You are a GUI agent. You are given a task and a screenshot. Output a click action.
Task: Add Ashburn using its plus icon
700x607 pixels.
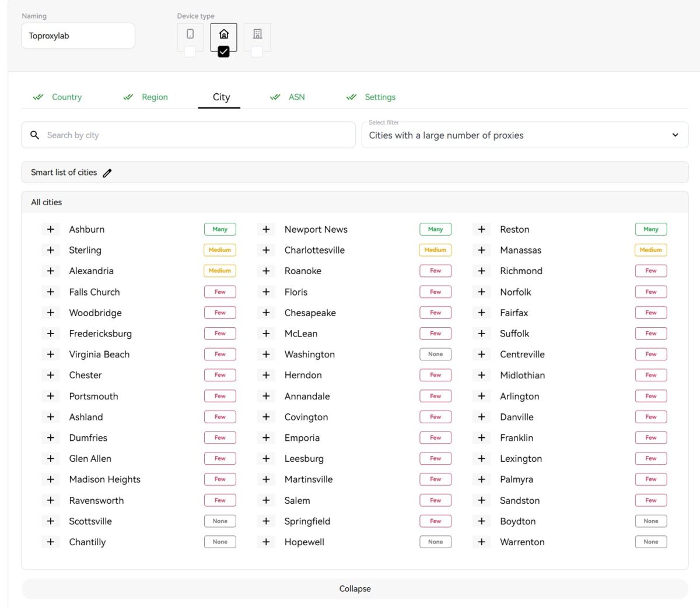tap(51, 229)
